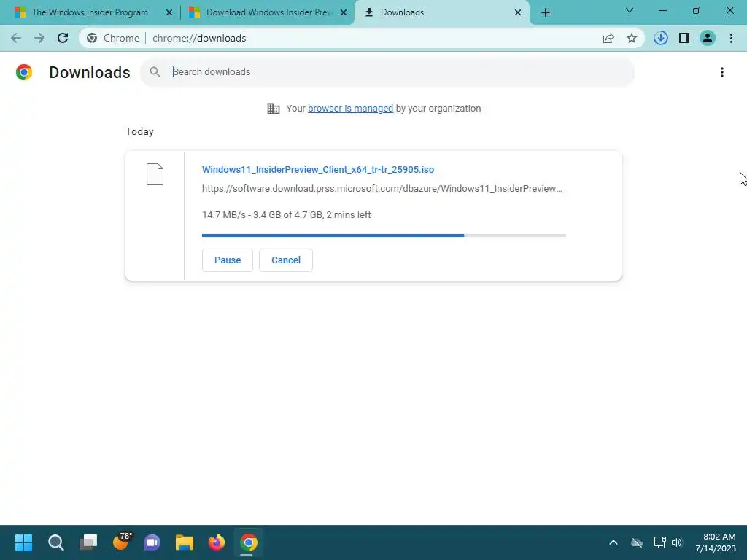Viewport: 747px width, 560px height.
Task: Open Windows taskbar search
Action: (55, 542)
